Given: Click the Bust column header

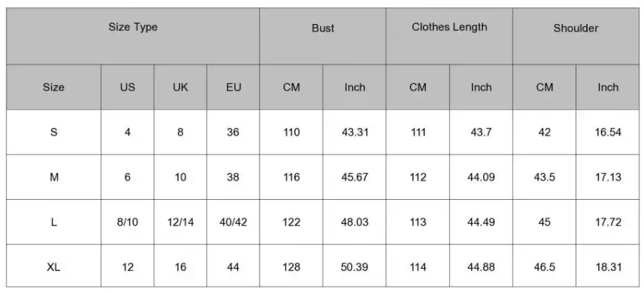Looking at the screenshot, I should (322, 28).
